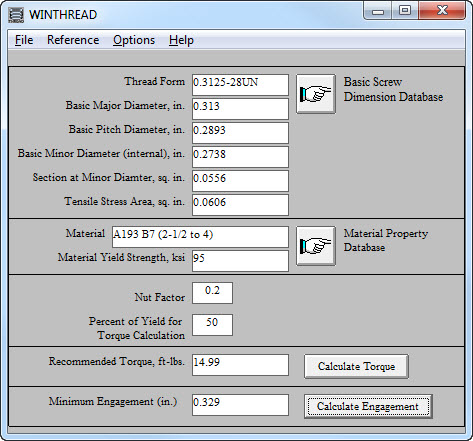Click the 'Minimum Engagement (in.)' label
The width and height of the screenshot is (473, 441).
pyautogui.click(x=113, y=402)
